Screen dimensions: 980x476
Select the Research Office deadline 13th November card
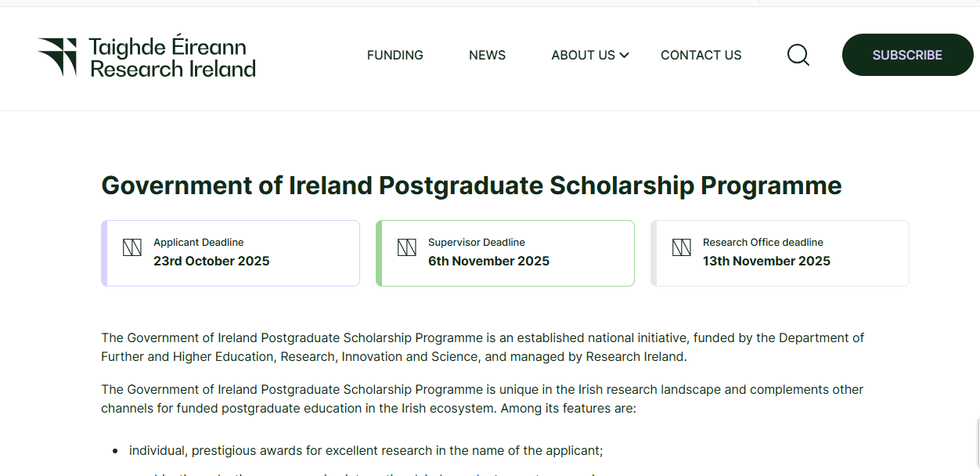[x=780, y=253]
